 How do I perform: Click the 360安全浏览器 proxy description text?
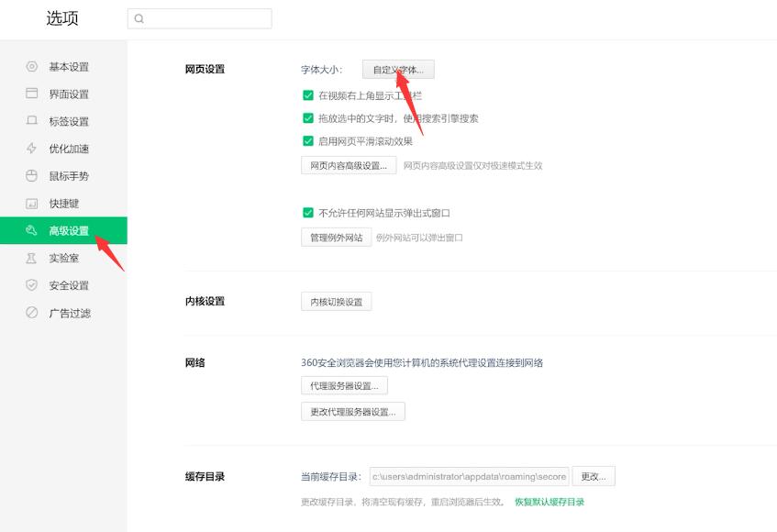click(422, 362)
